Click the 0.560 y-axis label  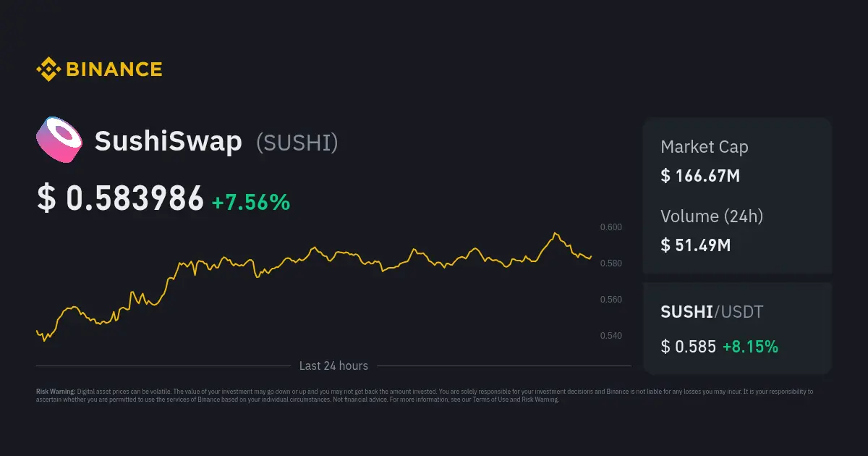coord(610,300)
